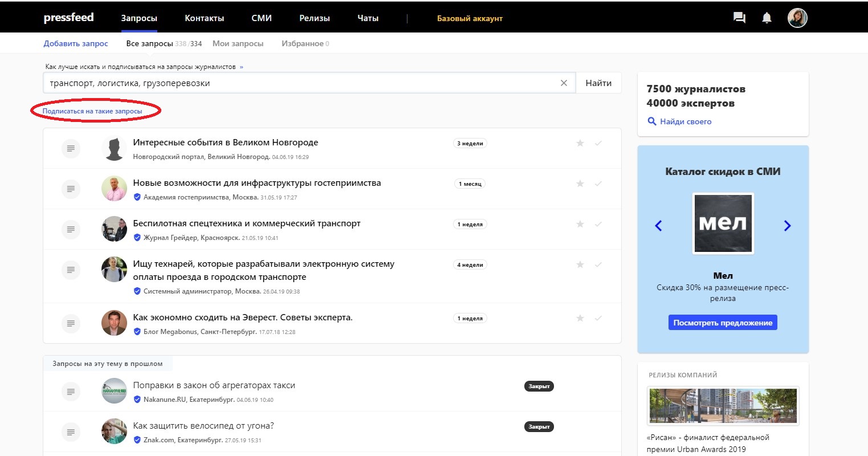Open the notifications bell

click(x=767, y=18)
